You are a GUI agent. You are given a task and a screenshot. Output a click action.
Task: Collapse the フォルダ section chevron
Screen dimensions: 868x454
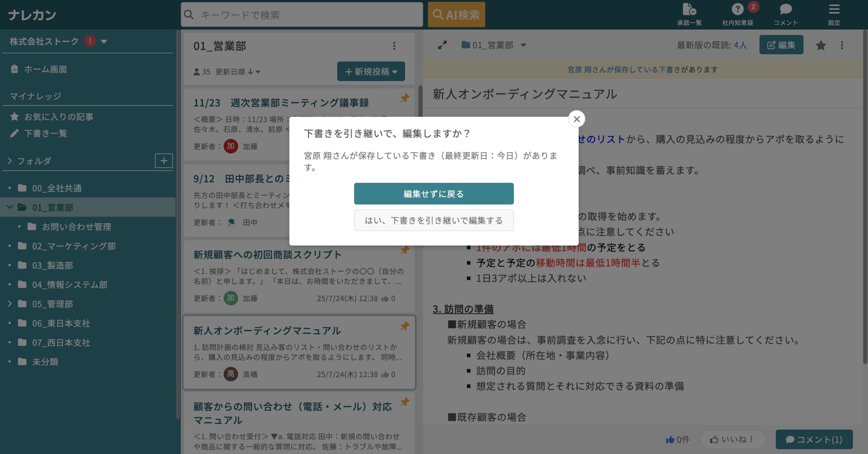click(x=9, y=161)
